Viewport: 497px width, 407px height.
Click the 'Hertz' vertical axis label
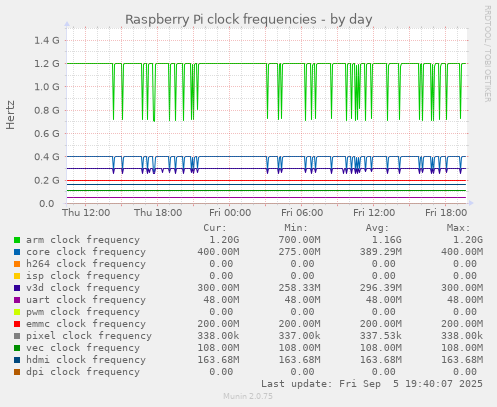pos(11,115)
